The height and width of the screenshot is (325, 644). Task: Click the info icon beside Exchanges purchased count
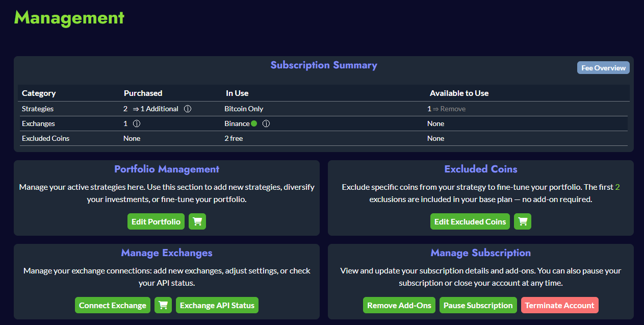[137, 123]
